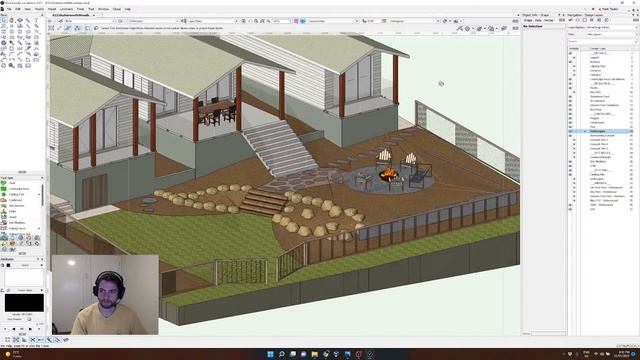Toggle visibility of Site Plan layer

[574, 92]
